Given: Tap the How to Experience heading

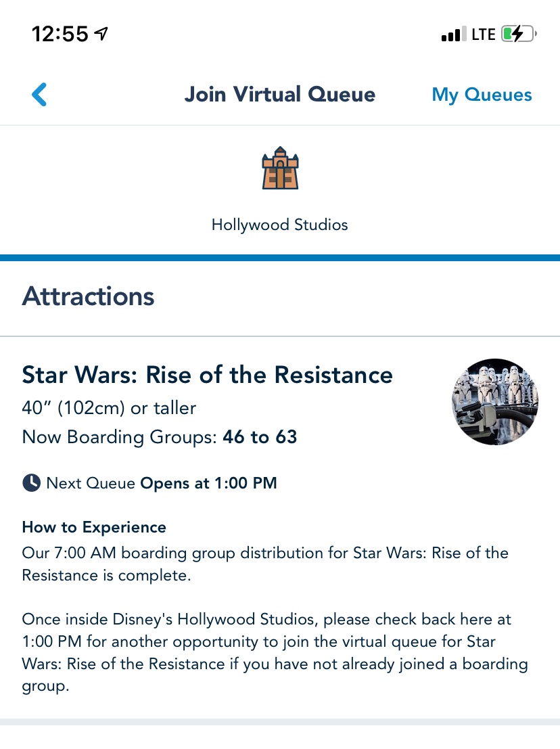Looking at the screenshot, I should click(94, 527).
